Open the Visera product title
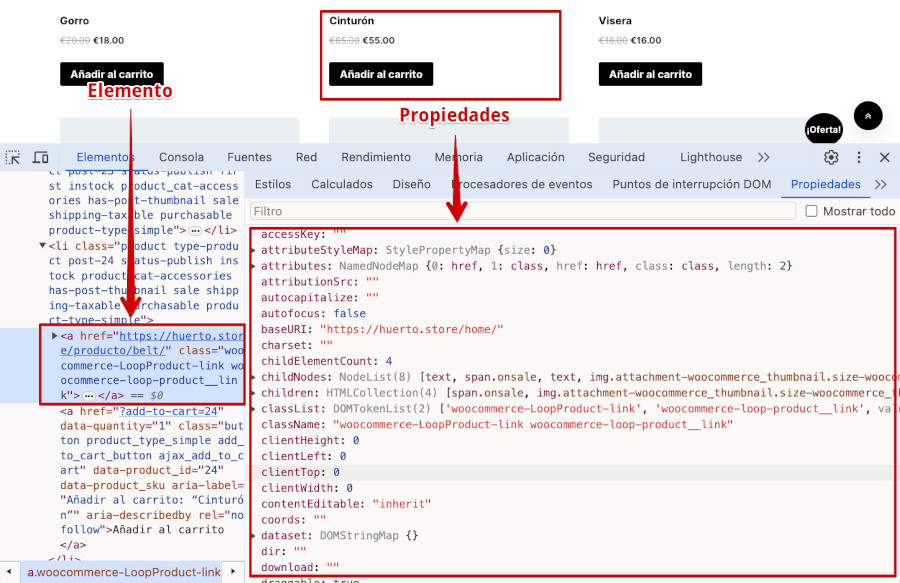Screen dimensions: 900x583 click(615, 21)
